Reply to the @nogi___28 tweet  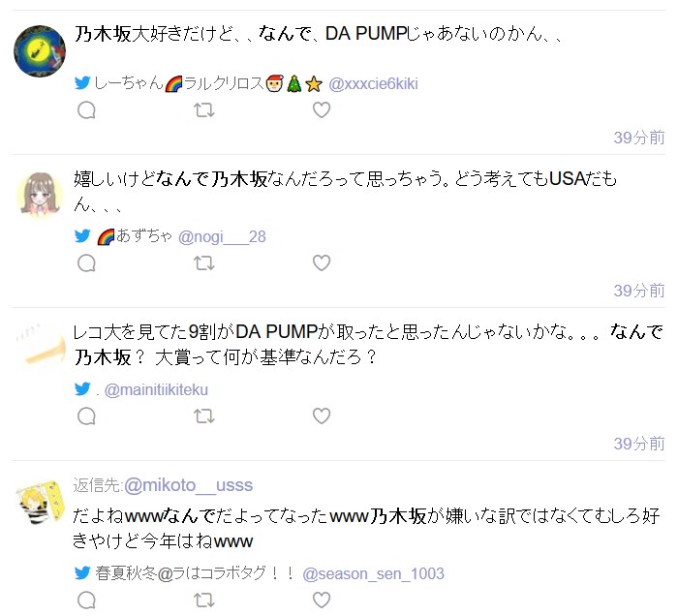point(86,262)
